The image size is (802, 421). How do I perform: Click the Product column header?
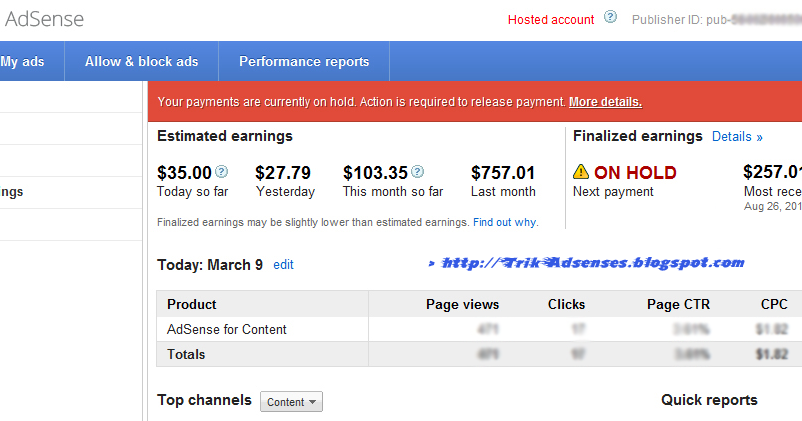click(x=192, y=304)
